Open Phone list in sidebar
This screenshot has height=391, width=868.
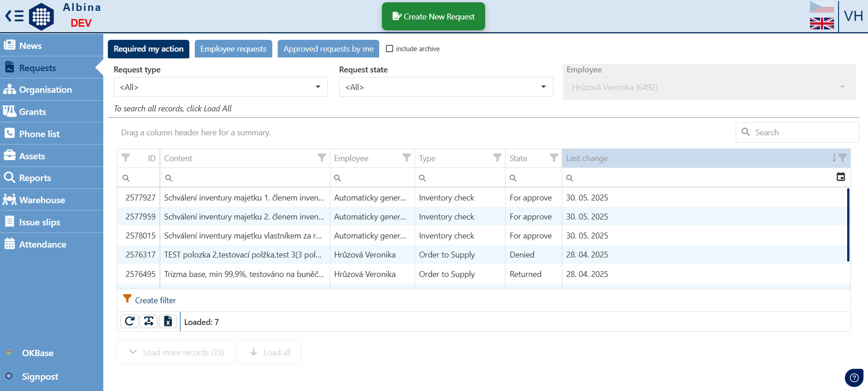point(52,134)
